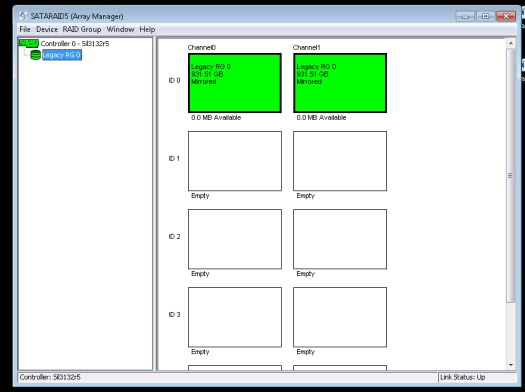Select empty Channel0 ID 1 slot
Screen dimensions: 525x392
[x=235, y=161]
